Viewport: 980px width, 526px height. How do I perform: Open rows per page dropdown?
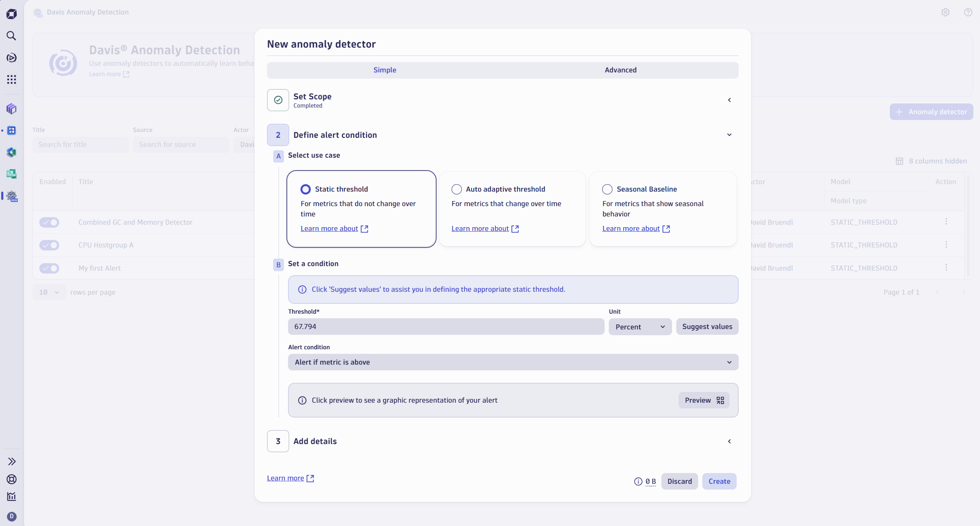coord(49,293)
